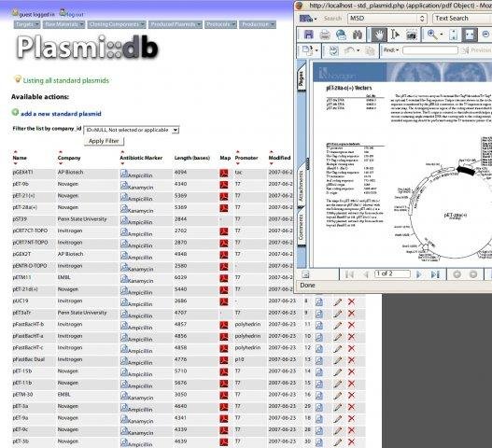Click the page number field '1 of 2'
492x448 pixels.
pyautogui.click(x=392, y=273)
